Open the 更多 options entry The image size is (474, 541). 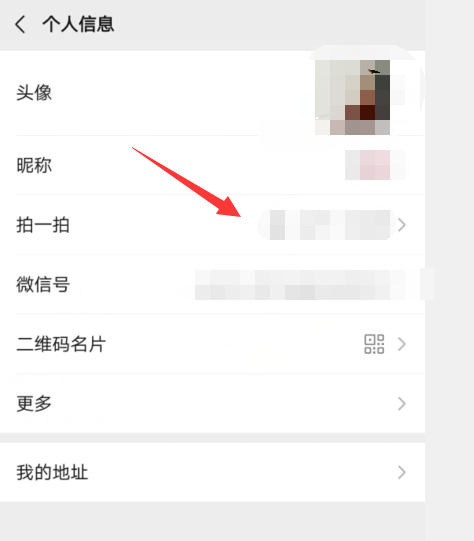(x=213, y=404)
